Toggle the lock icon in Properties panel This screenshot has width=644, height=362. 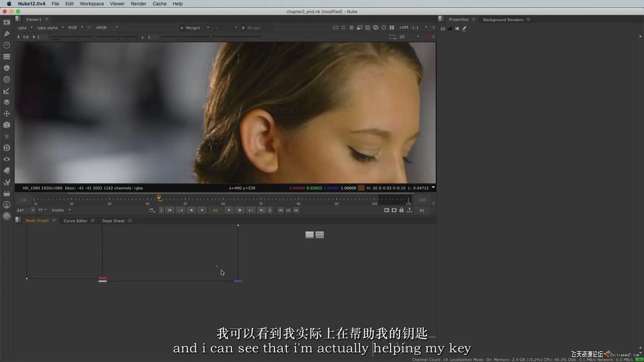pos(450,28)
